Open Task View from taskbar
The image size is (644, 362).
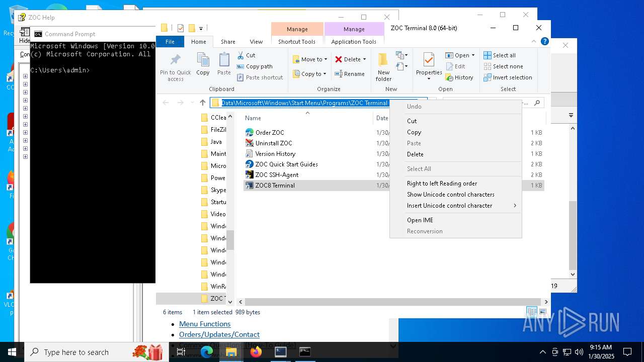181,352
